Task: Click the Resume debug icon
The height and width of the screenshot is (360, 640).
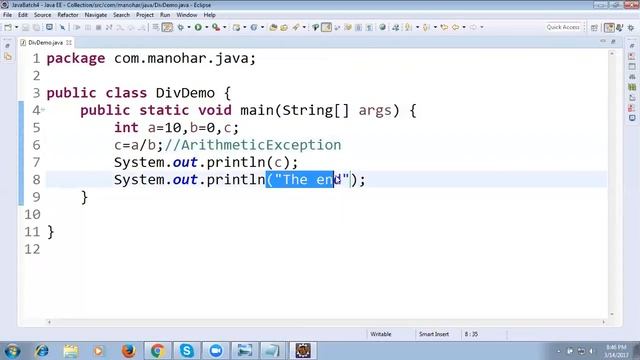Action: pyautogui.click(x=77, y=27)
